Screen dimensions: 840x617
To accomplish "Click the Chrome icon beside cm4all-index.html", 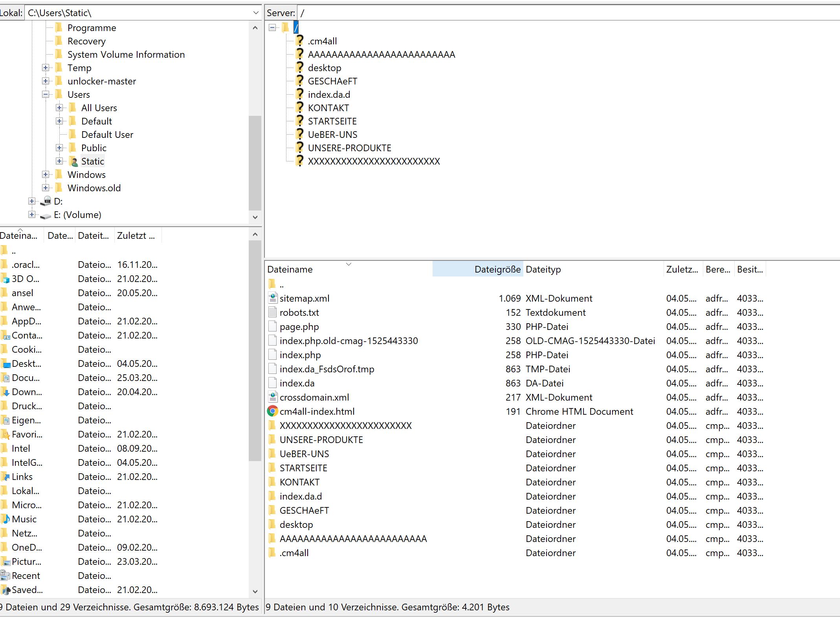I will [272, 411].
